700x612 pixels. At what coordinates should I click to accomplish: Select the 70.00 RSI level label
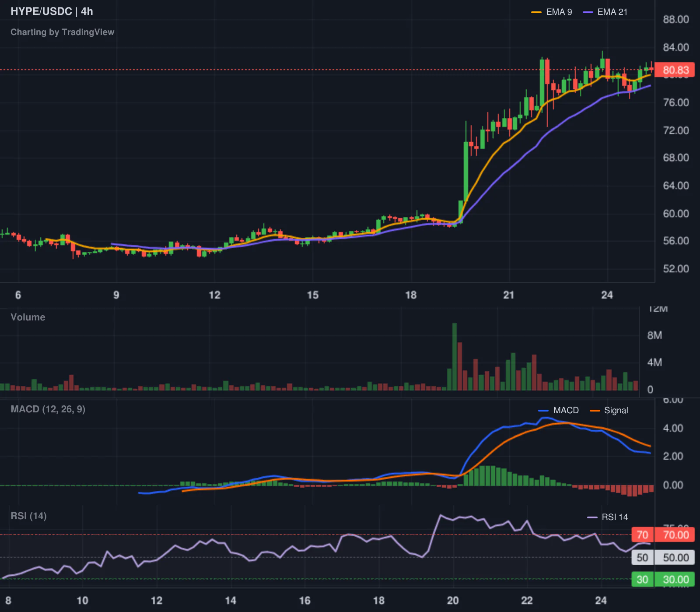coord(675,535)
